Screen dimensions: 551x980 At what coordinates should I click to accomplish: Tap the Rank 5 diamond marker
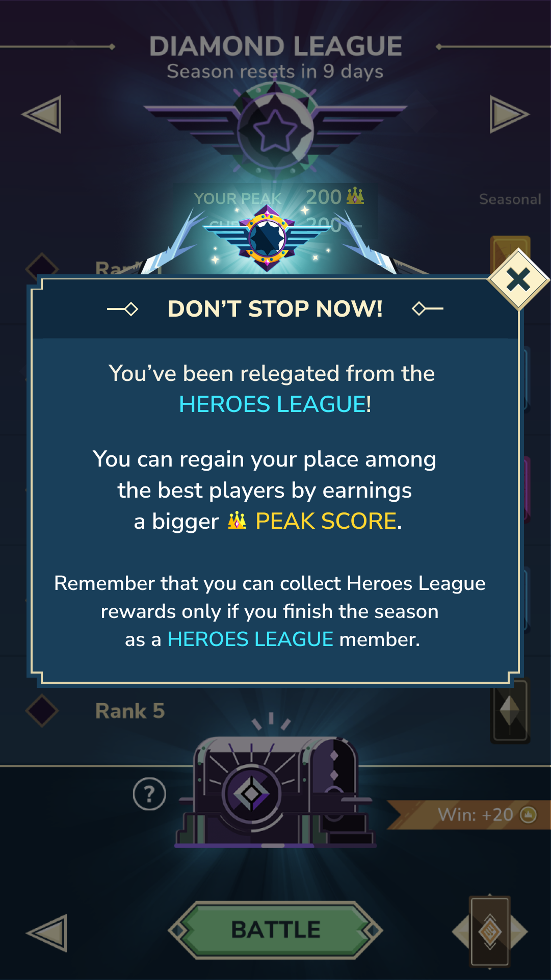coord(42,711)
